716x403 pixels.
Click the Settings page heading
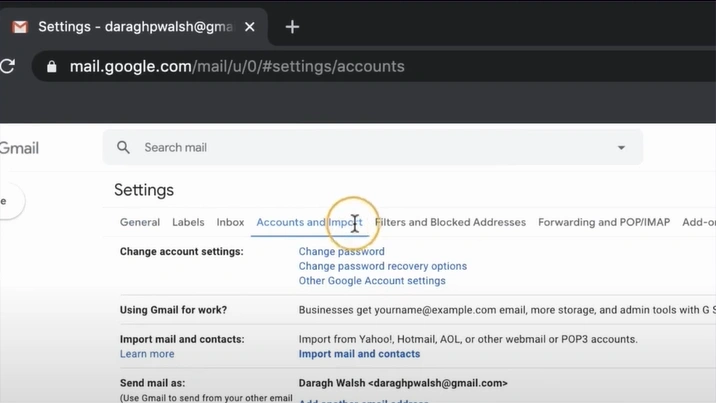(x=144, y=190)
